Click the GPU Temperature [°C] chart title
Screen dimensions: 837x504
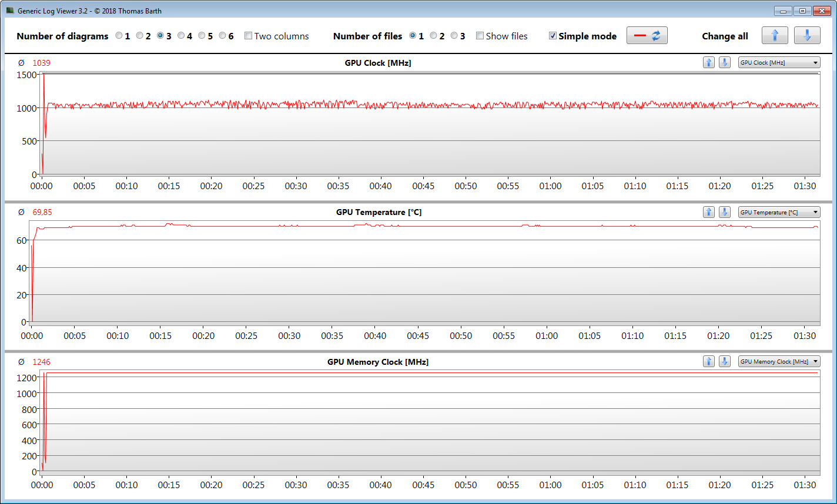(379, 212)
